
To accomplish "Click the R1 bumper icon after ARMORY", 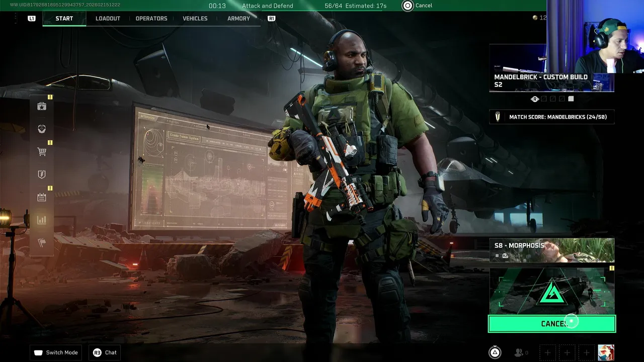I will click(x=272, y=19).
